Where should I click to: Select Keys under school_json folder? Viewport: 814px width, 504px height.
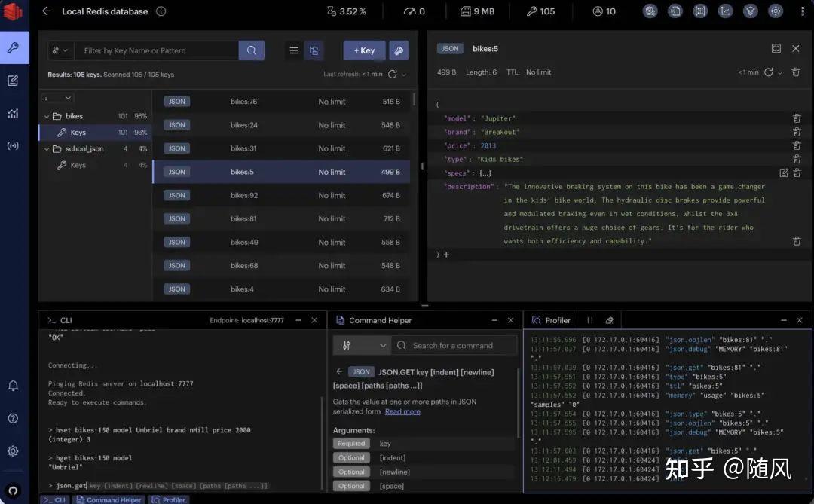pos(94,165)
